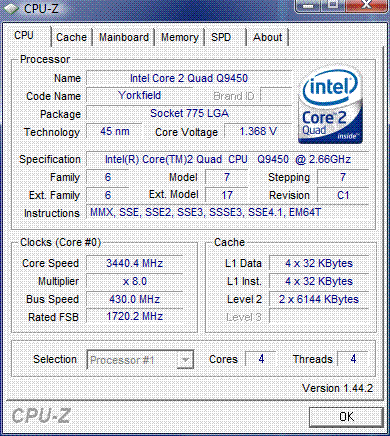
Task: Switch to the Cache tab
Action: point(71,37)
